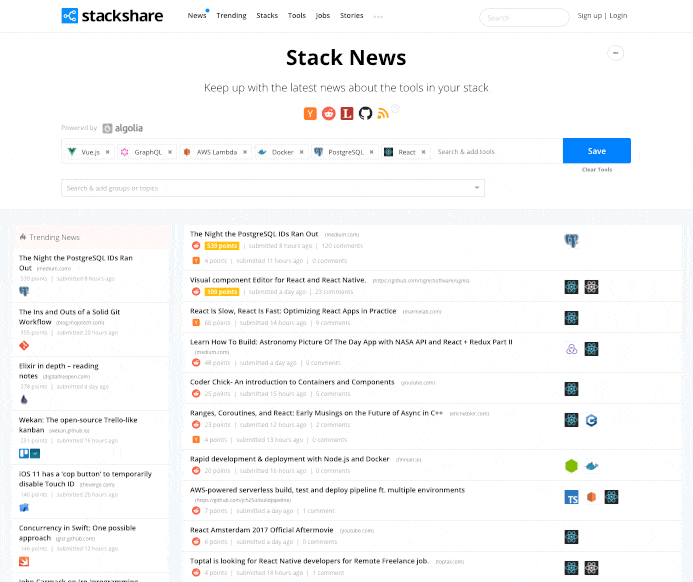Image resolution: width=693 pixels, height=582 pixels.
Task: Click the React icon beside React Is Slow story
Action: [571, 318]
